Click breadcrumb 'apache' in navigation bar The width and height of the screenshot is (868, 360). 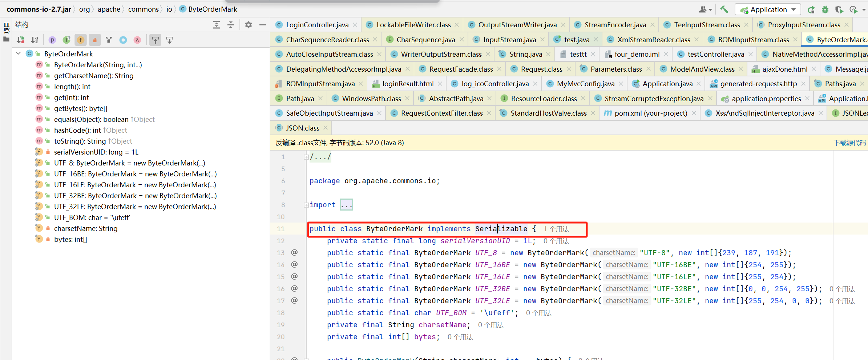109,9
